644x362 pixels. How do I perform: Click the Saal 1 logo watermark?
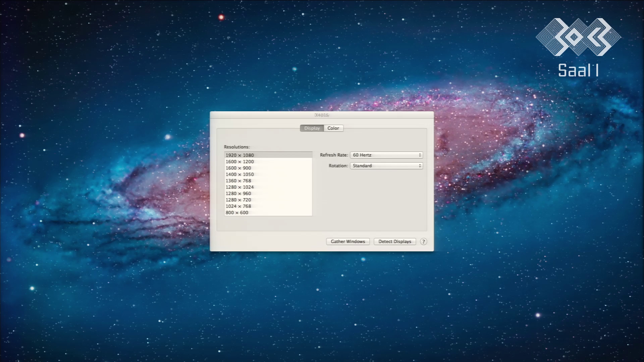[x=578, y=47]
